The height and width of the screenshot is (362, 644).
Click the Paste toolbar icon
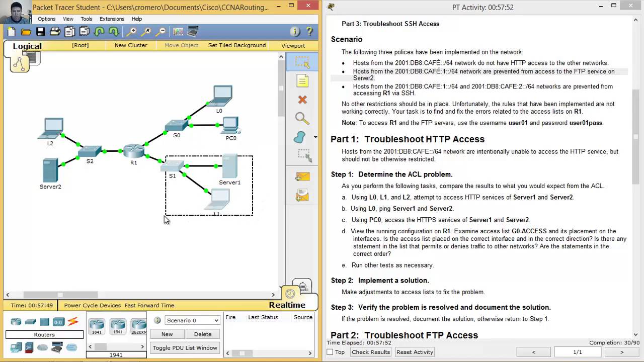[85, 32]
